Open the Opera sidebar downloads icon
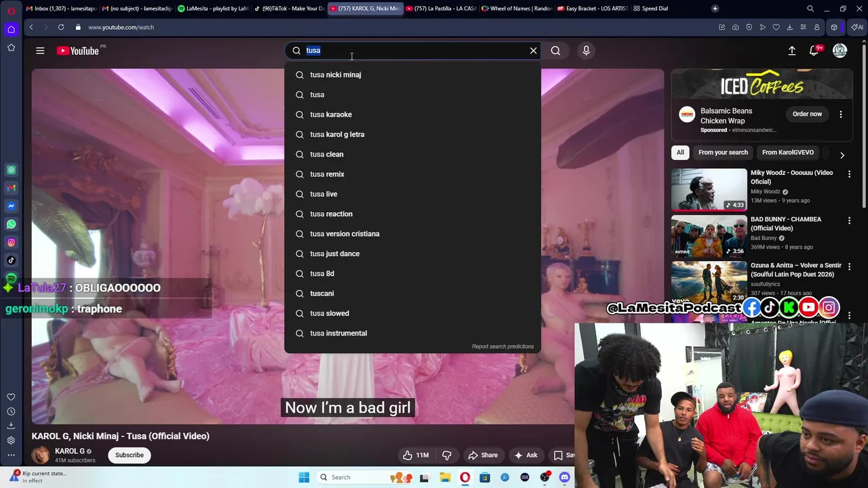Viewport: 868px width, 488px height. [x=11, y=426]
